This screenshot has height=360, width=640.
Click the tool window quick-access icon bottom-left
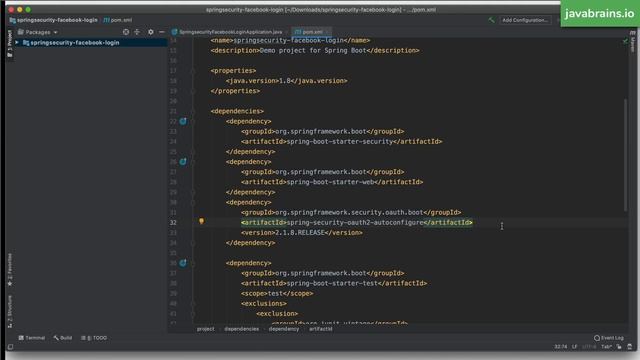pyautogui.click(x=10, y=347)
